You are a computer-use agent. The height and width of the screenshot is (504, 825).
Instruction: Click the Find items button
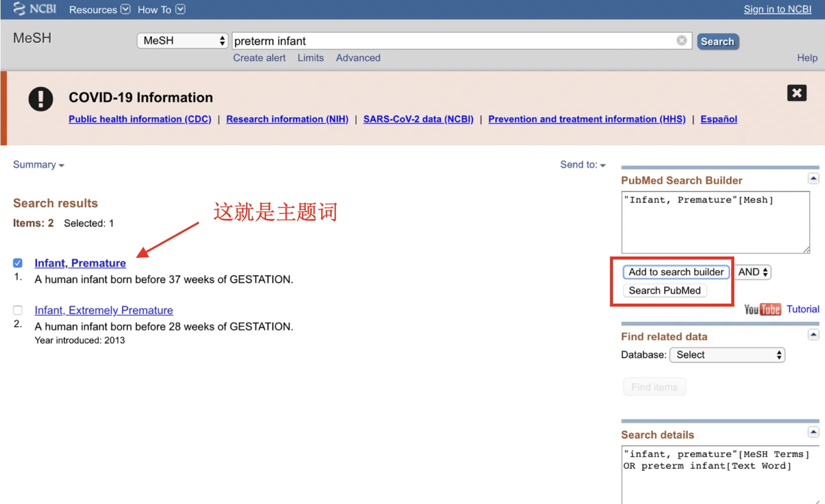coord(655,387)
